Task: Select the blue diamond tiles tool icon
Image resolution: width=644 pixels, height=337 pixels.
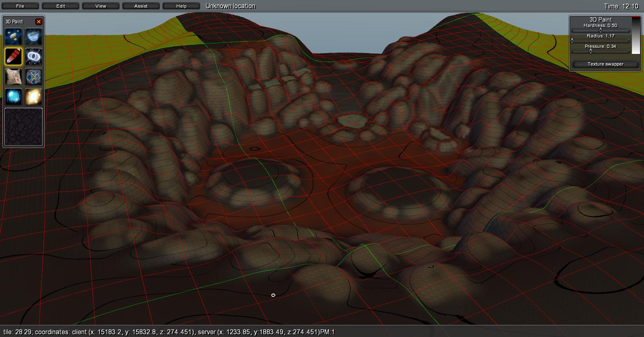Action: 34,76
